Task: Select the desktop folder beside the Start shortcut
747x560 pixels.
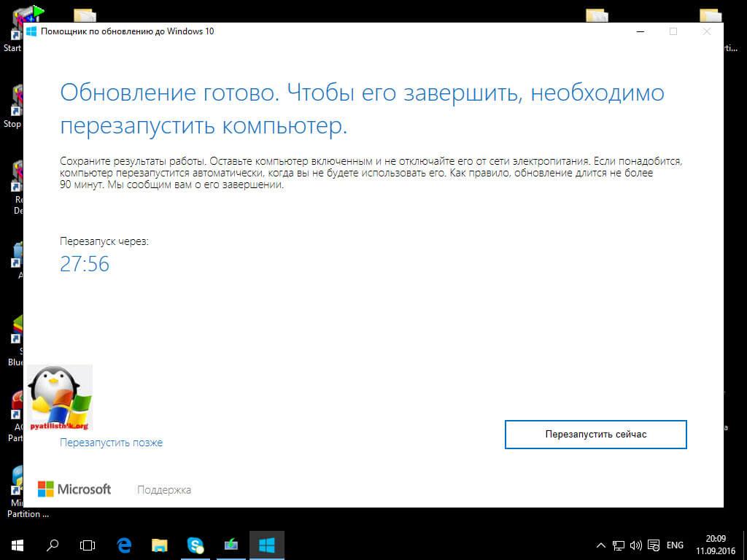Action: (x=85, y=16)
